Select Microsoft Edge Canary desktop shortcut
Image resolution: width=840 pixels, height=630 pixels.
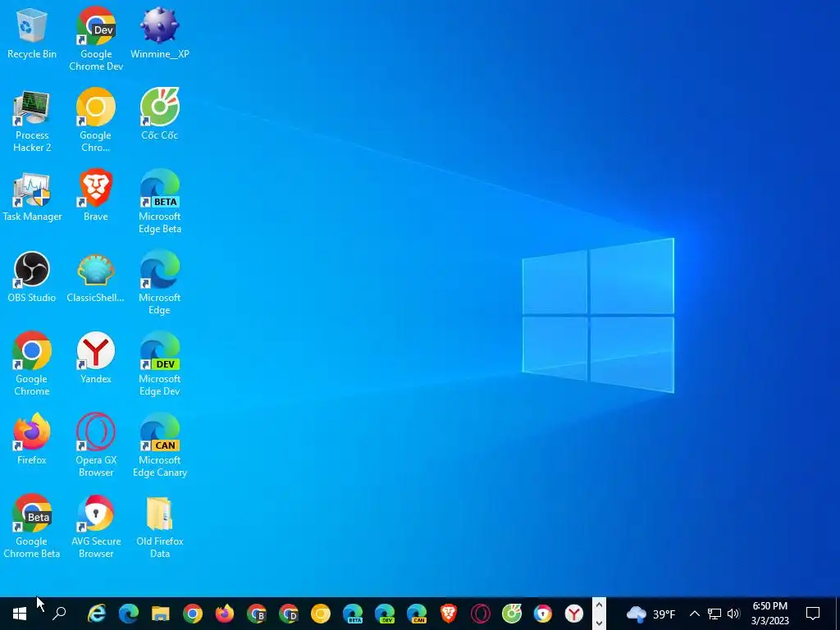coord(160,445)
